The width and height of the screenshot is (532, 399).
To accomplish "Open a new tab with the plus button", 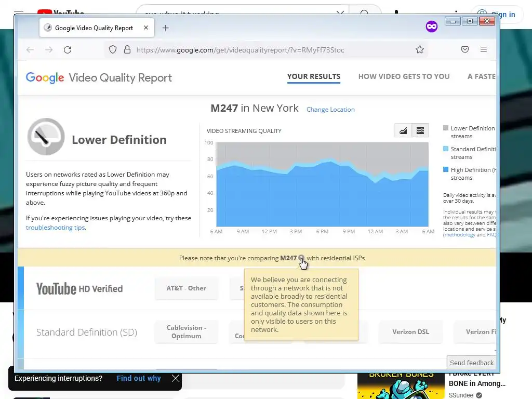I will tap(166, 28).
